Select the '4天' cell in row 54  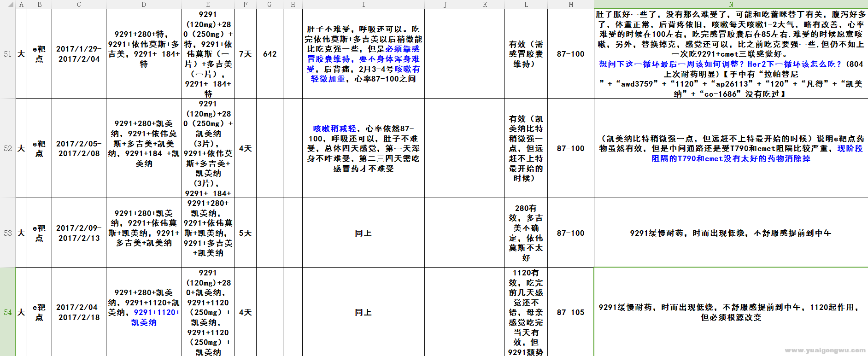point(246,312)
